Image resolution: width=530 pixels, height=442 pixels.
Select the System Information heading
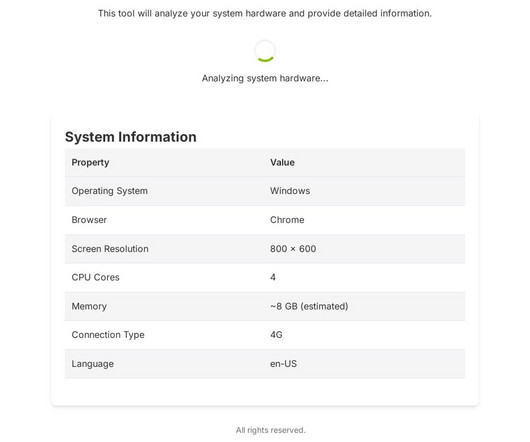coord(130,137)
